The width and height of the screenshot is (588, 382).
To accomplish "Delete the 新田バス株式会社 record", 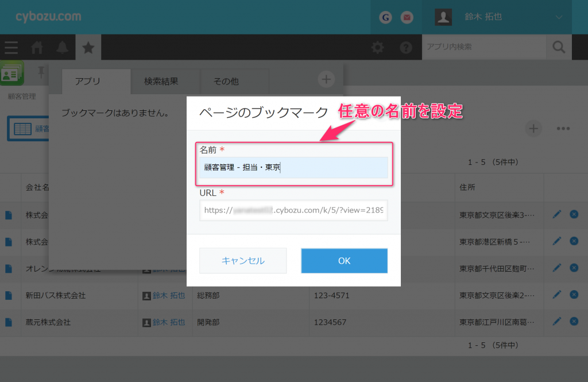I will pyautogui.click(x=574, y=295).
